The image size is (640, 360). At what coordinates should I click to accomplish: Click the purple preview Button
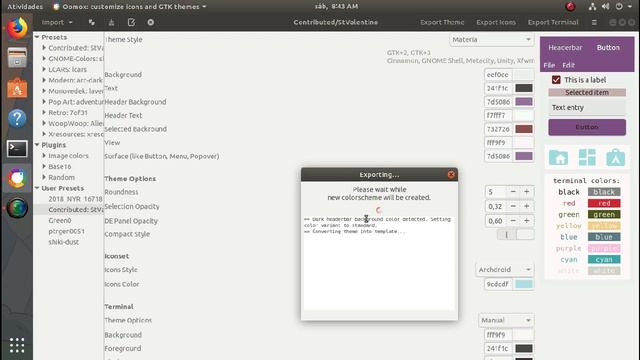point(587,127)
